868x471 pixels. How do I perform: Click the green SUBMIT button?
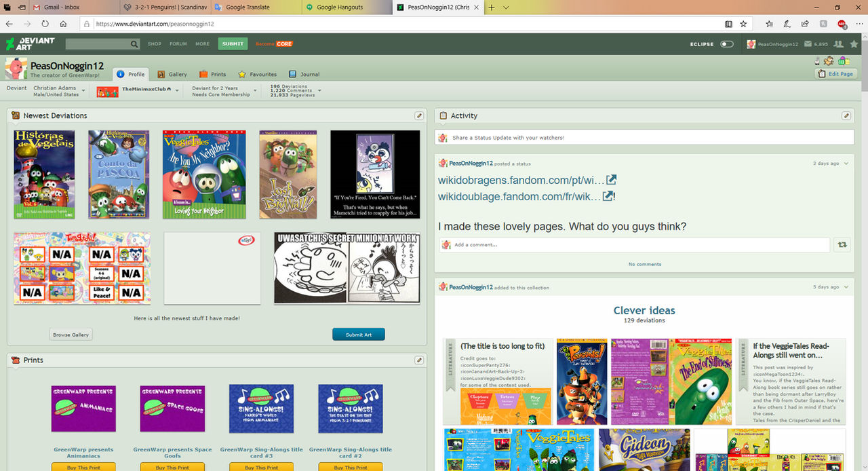233,44
